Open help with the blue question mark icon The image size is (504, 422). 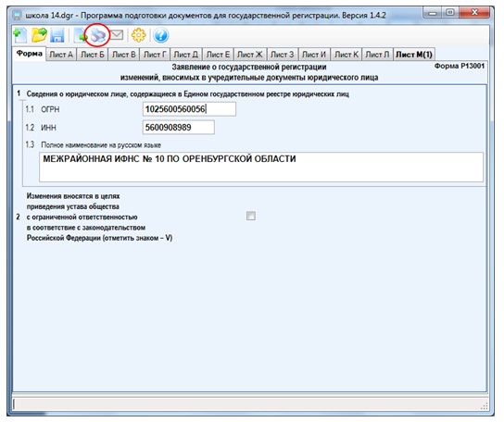pos(160,35)
